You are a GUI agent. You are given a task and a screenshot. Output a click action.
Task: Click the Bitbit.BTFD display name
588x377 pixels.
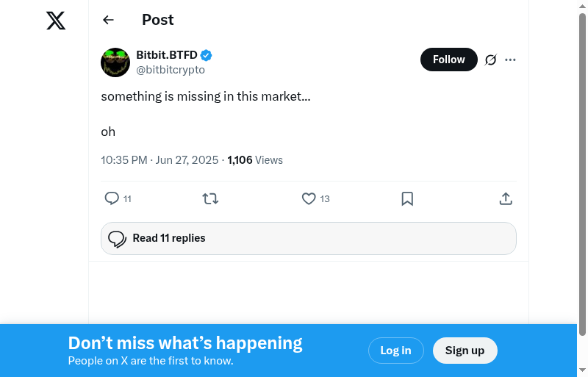pyautogui.click(x=167, y=55)
